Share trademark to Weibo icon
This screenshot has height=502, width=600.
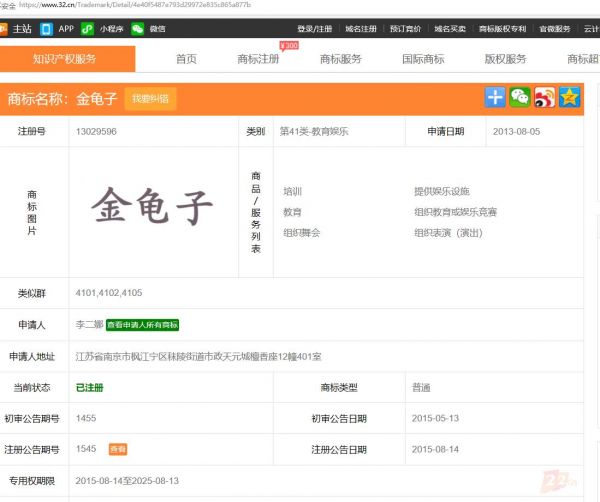point(545,97)
